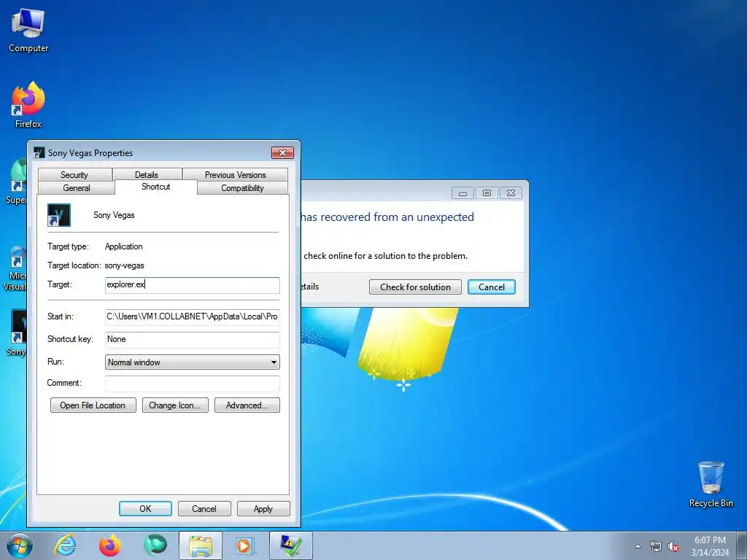
Task: Open Windows Media Player taskbar icon
Action: point(246,545)
